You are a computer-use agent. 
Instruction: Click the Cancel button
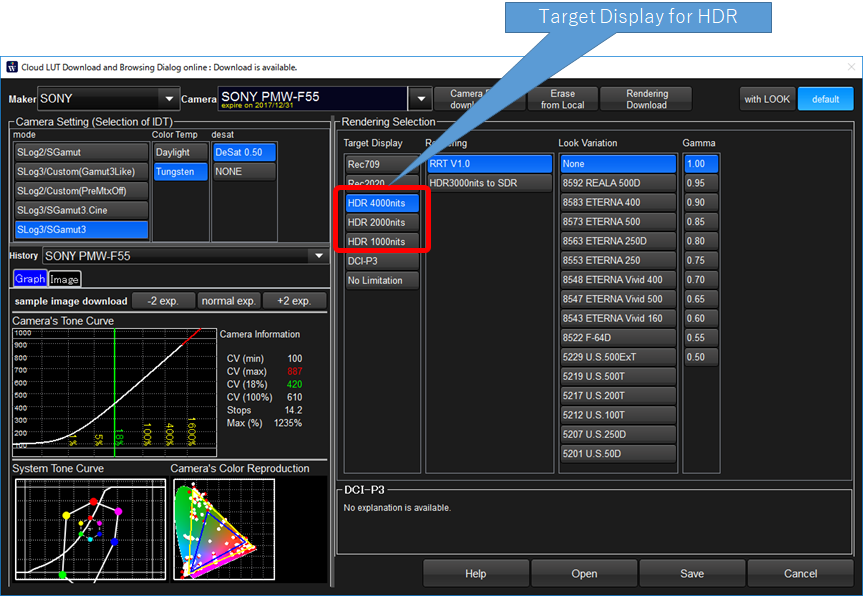(800, 573)
